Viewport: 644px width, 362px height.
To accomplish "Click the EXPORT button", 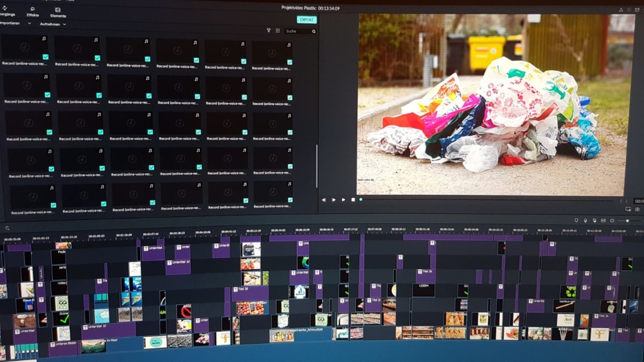I will 306,19.
